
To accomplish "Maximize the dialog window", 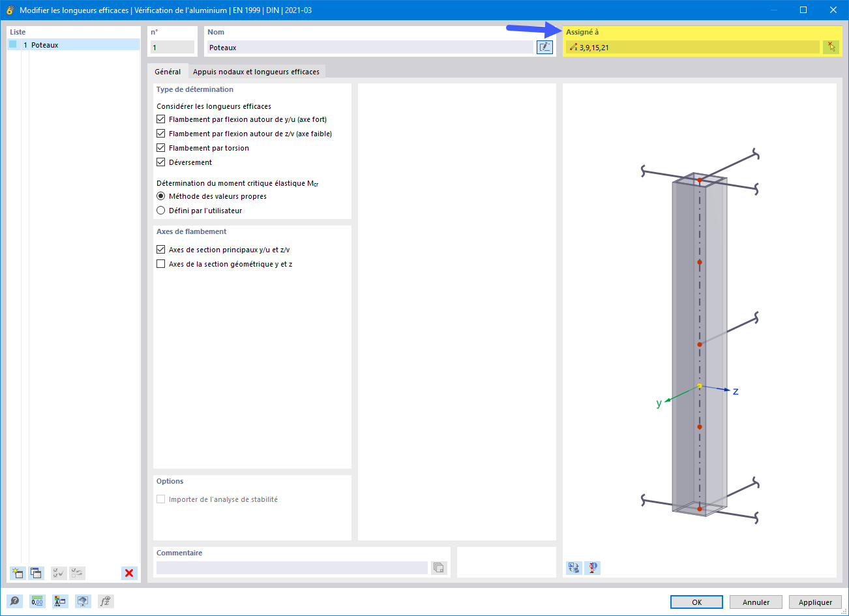I will pos(803,10).
